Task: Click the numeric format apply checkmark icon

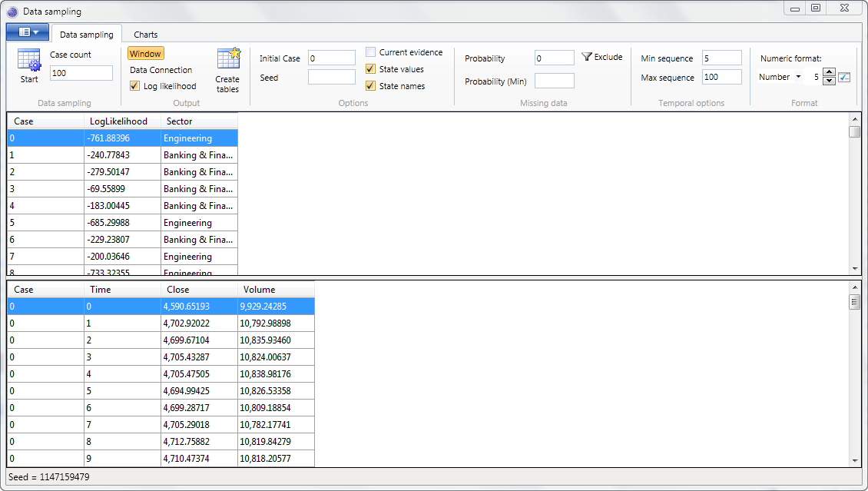Action: pyautogui.click(x=843, y=77)
